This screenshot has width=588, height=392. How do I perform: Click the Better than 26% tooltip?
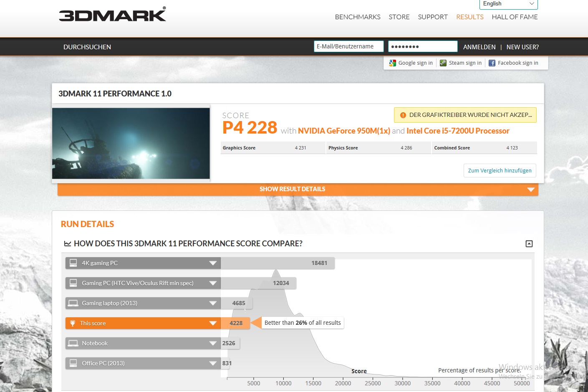pyautogui.click(x=303, y=323)
